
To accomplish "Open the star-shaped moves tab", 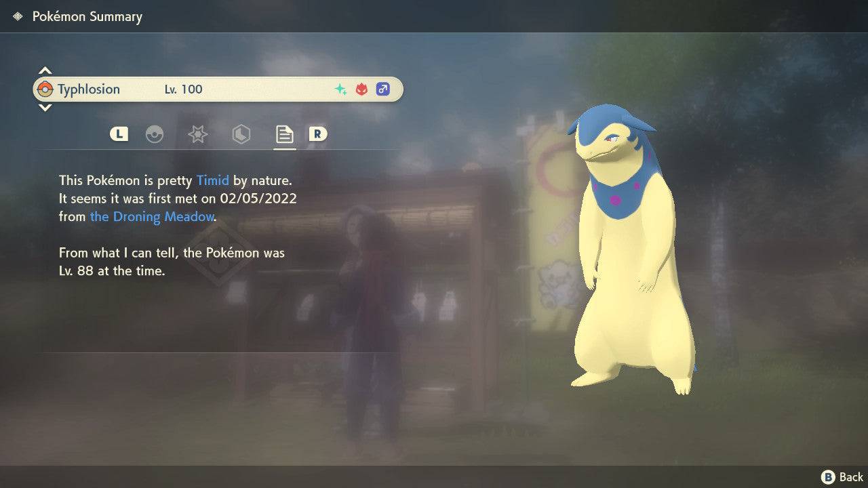I will [x=197, y=134].
